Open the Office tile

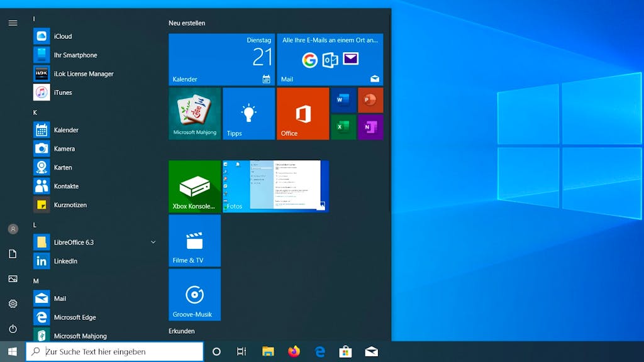pos(303,114)
